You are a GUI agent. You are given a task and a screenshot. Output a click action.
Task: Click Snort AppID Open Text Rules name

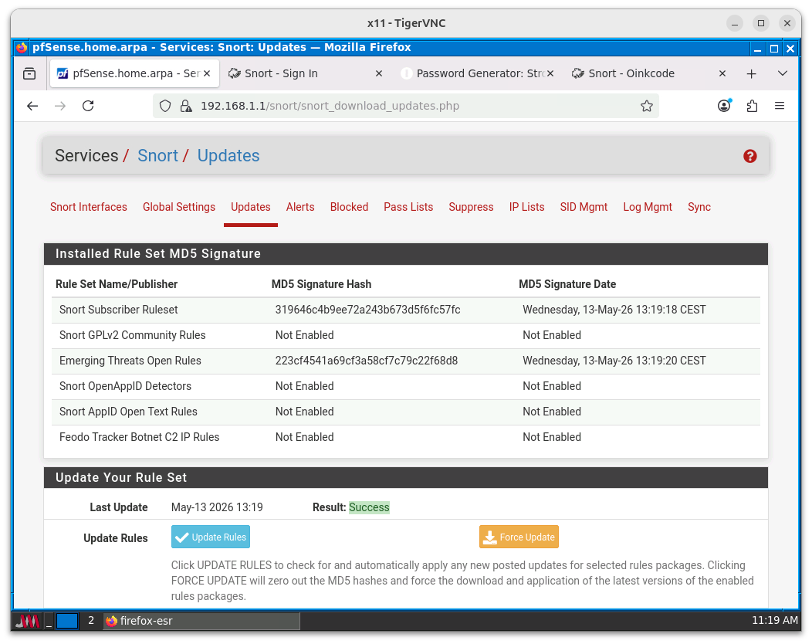coord(128,412)
